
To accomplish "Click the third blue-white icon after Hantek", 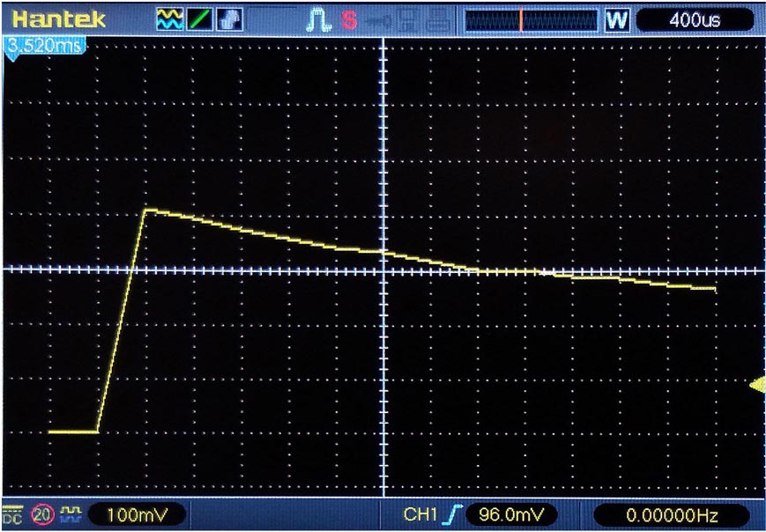I will tap(229, 20).
